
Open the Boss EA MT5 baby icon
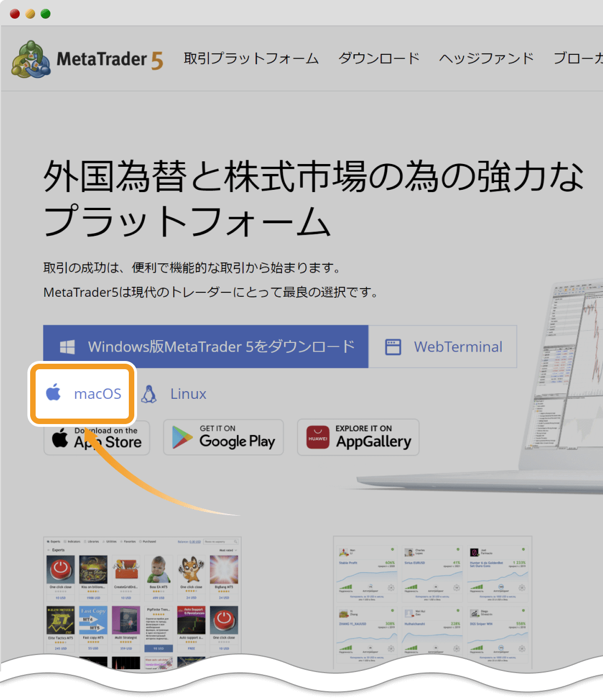158,569
